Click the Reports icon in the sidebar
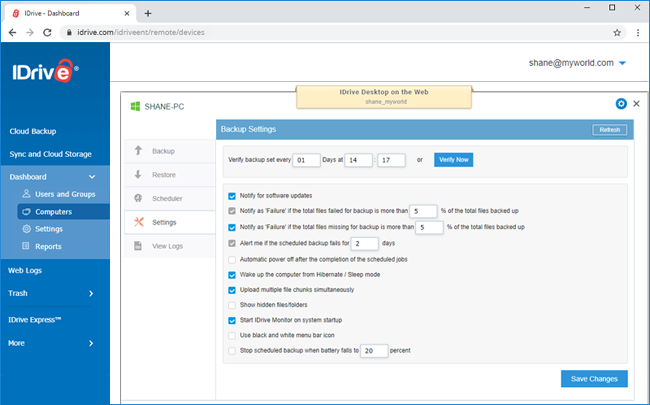Image resolution: width=650 pixels, height=405 pixels. coord(26,246)
